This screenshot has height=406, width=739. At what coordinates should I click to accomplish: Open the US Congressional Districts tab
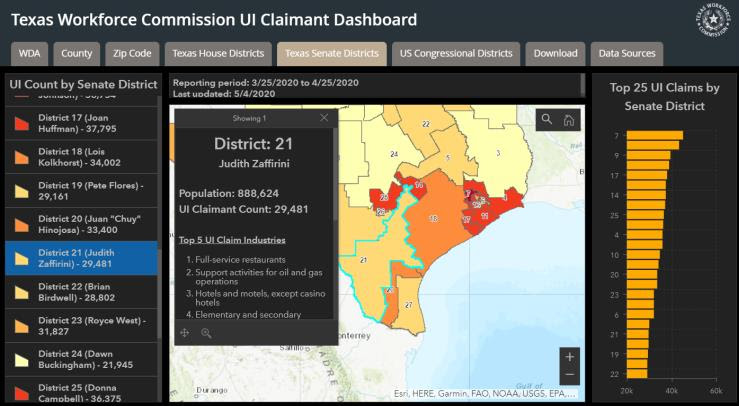[x=456, y=54]
